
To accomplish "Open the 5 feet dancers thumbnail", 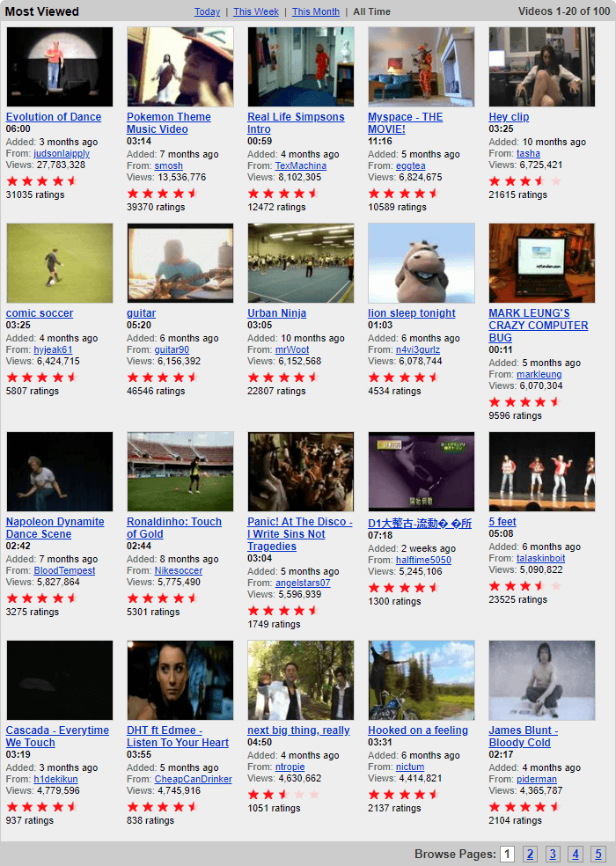I will [x=542, y=472].
